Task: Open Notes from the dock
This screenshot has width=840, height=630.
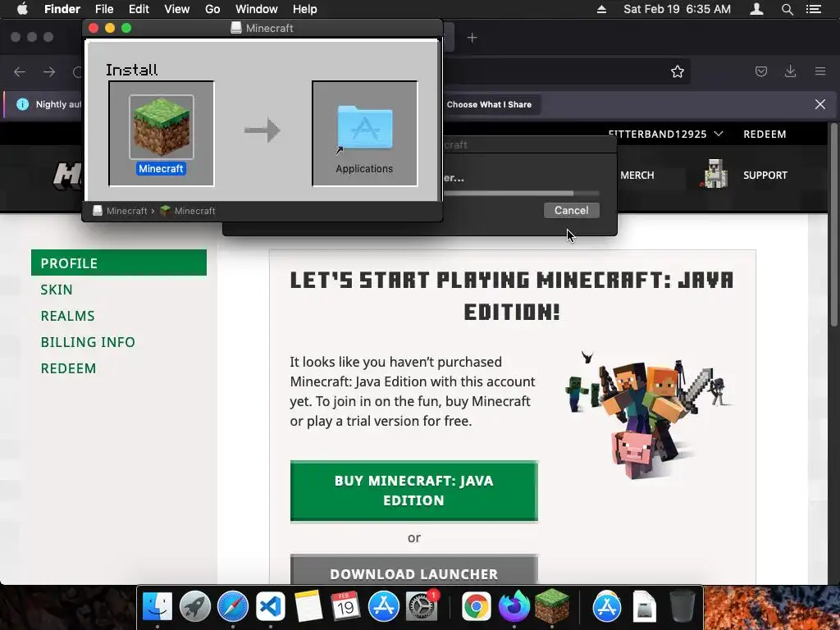Action: pyautogui.click(x=308, y=606)
